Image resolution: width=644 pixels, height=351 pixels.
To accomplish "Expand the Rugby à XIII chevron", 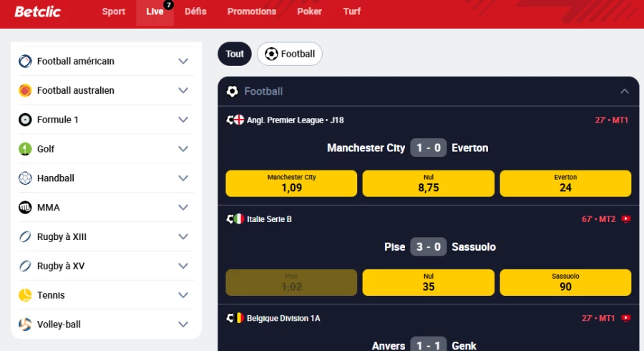I will point(183,237).
